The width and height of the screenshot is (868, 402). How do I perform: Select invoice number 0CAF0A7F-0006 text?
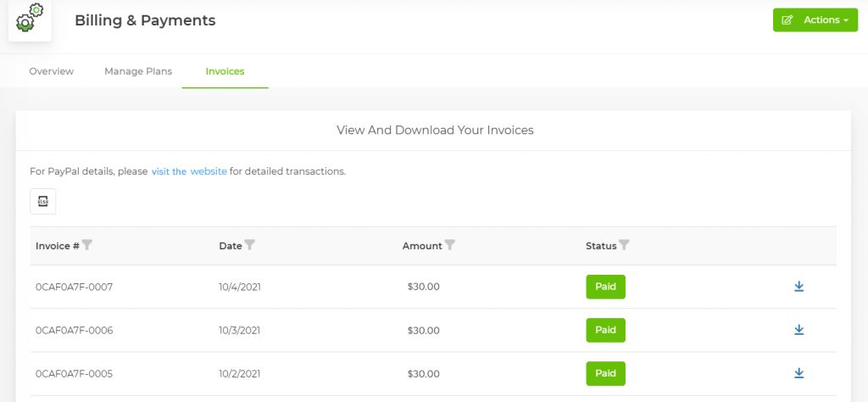(75, 330)
